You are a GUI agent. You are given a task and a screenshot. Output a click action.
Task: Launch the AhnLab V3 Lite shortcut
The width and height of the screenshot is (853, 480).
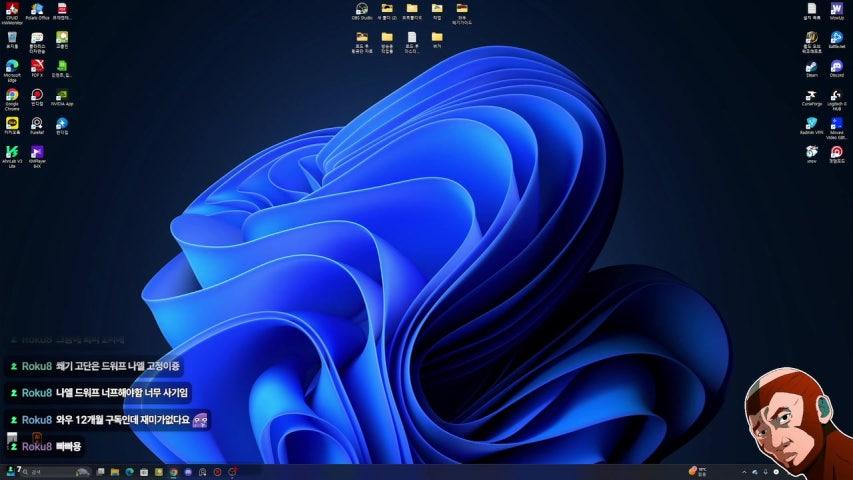[12, 152]
